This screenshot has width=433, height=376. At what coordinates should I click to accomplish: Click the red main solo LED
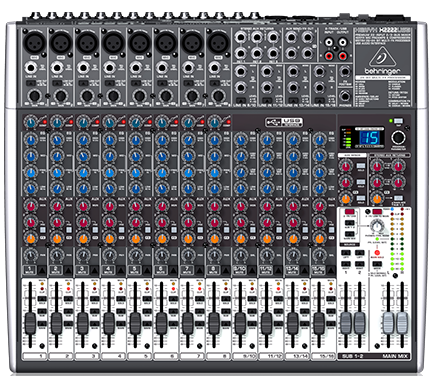coord(377,252)
